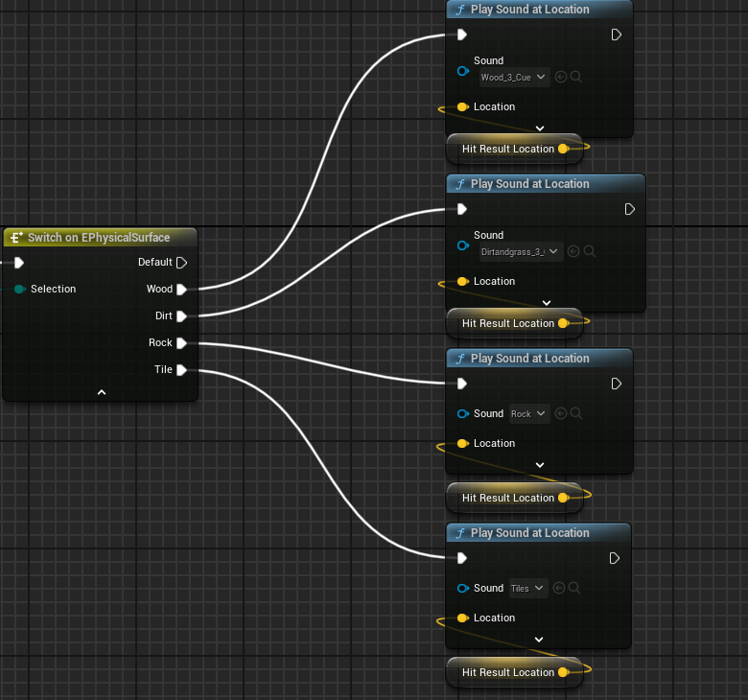Click output exec pin of Rock sound node

point(616,385)
